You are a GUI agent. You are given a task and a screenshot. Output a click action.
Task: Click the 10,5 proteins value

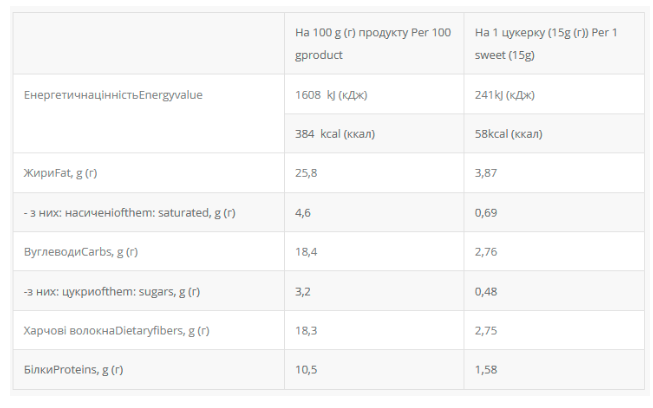306,370
